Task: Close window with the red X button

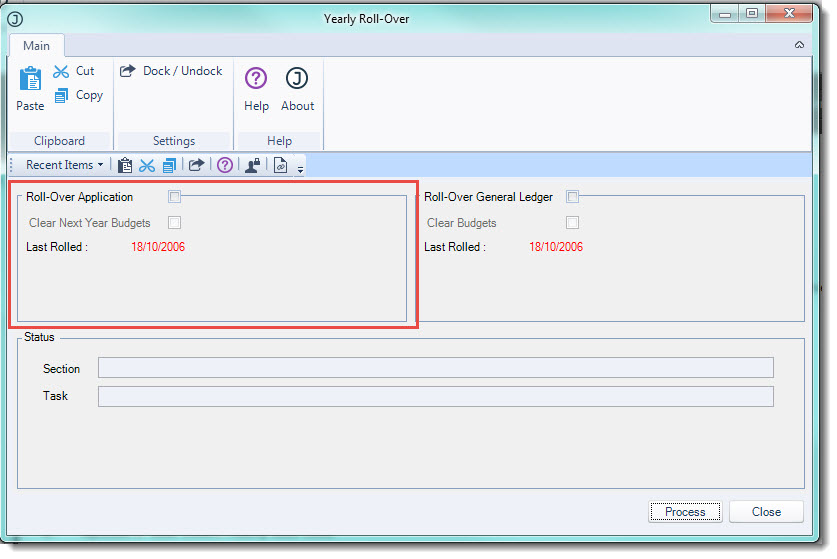Action: [x=789, y=13]
